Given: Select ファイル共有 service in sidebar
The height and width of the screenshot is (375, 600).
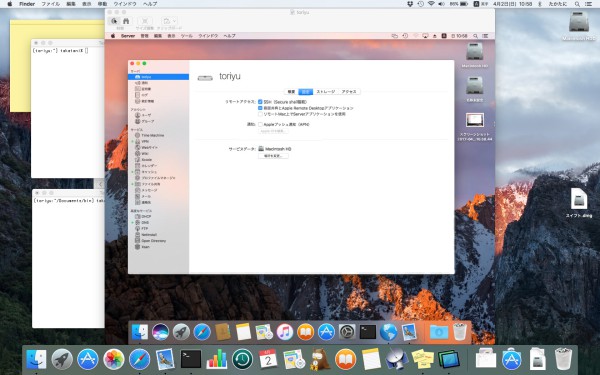Looking at the screenshot, I should (158, 184).
